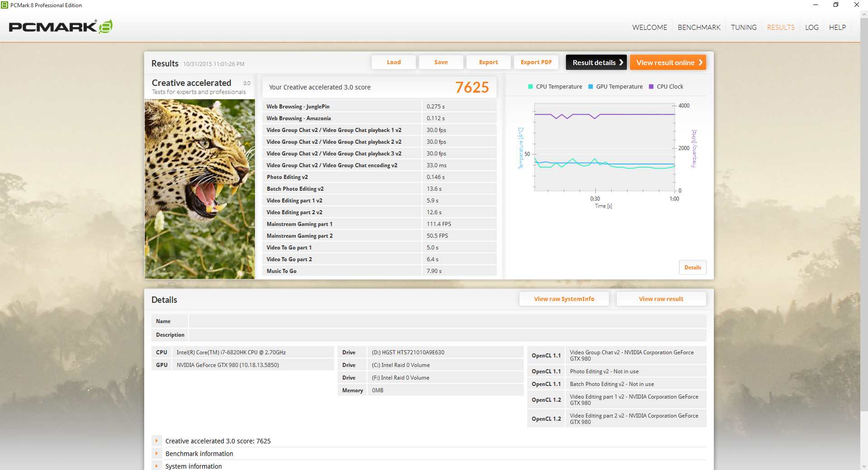This screenshot has width=868, height=470.
Task: Click View raw result button
Action: pyautogui.click(x=661, y=299)
